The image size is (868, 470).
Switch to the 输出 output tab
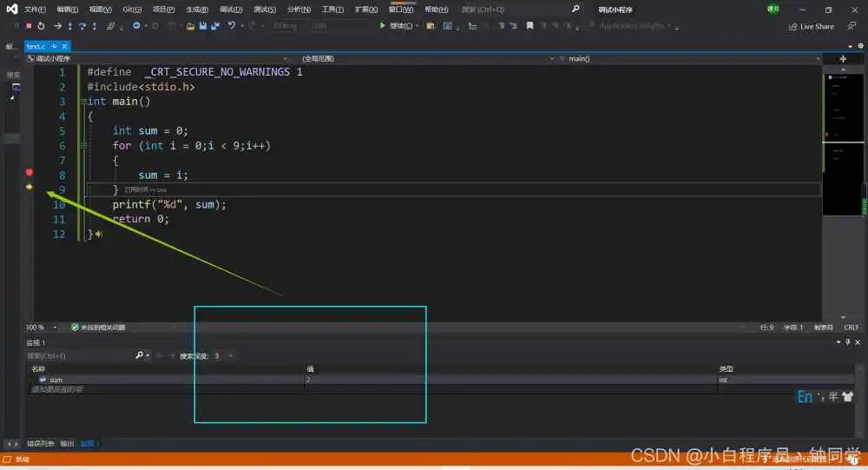coord(68,444)
